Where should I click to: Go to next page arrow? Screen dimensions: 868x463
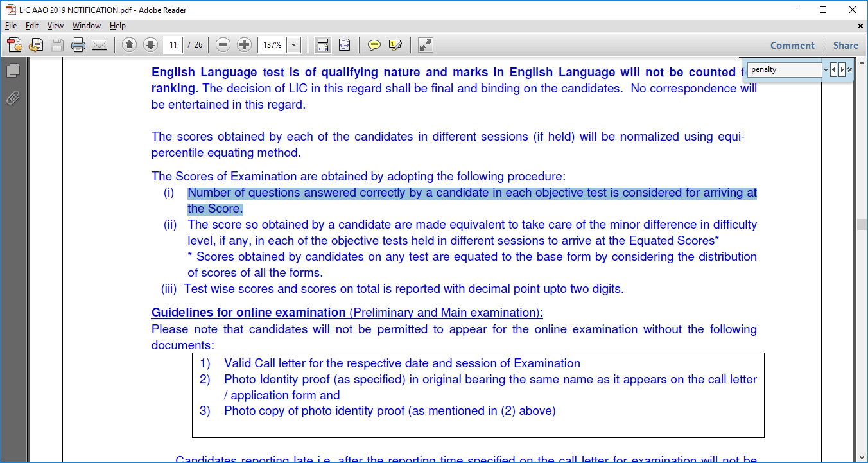tap(150, 45)
